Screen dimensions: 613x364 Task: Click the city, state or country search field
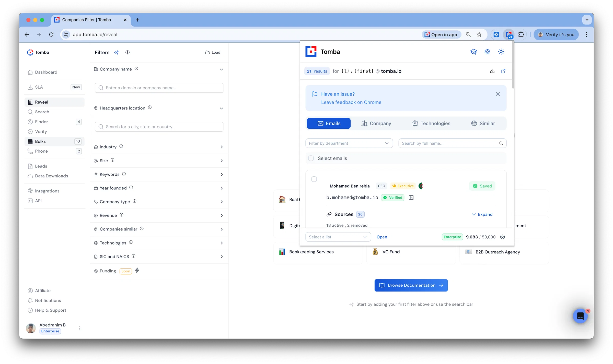point(159,127)
